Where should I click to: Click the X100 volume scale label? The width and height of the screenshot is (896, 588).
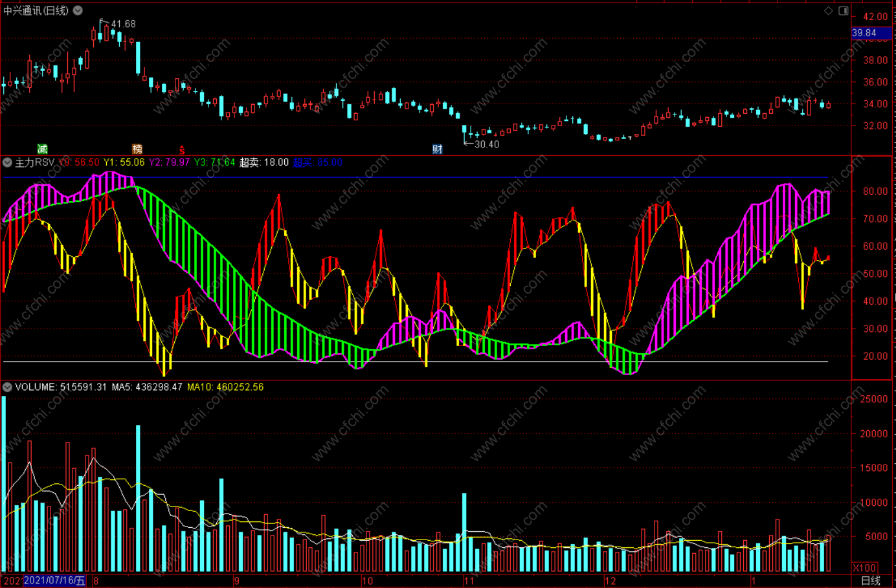pos(865,568)
